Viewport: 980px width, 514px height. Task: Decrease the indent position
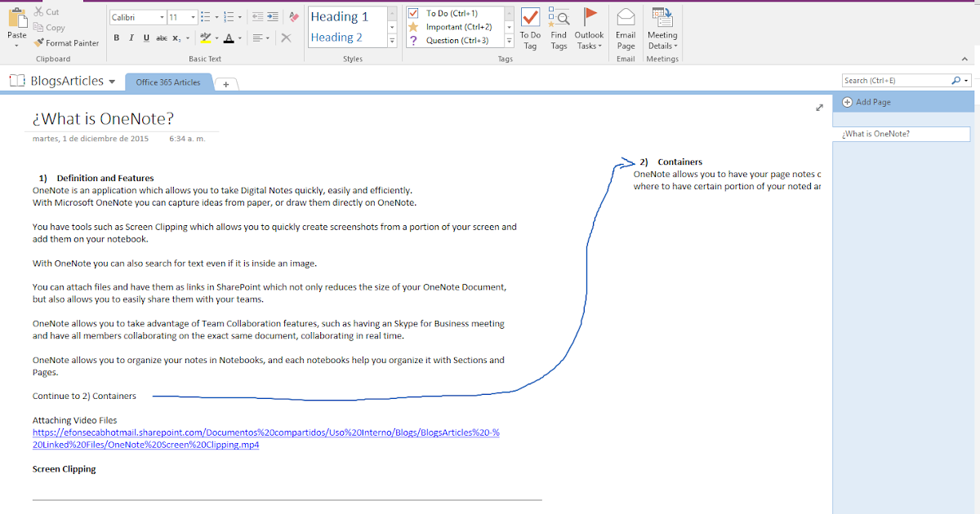(x=257, y=17)
